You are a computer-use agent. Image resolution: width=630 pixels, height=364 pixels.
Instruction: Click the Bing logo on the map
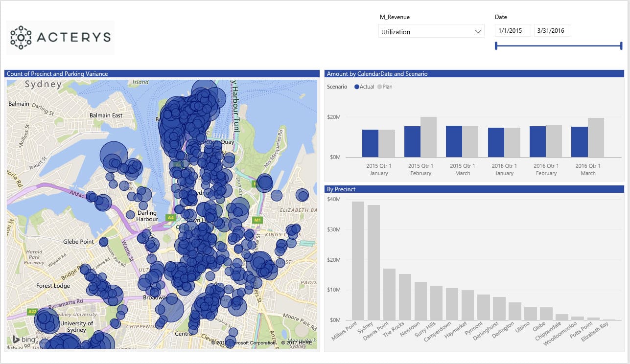(x=23, y=340)
